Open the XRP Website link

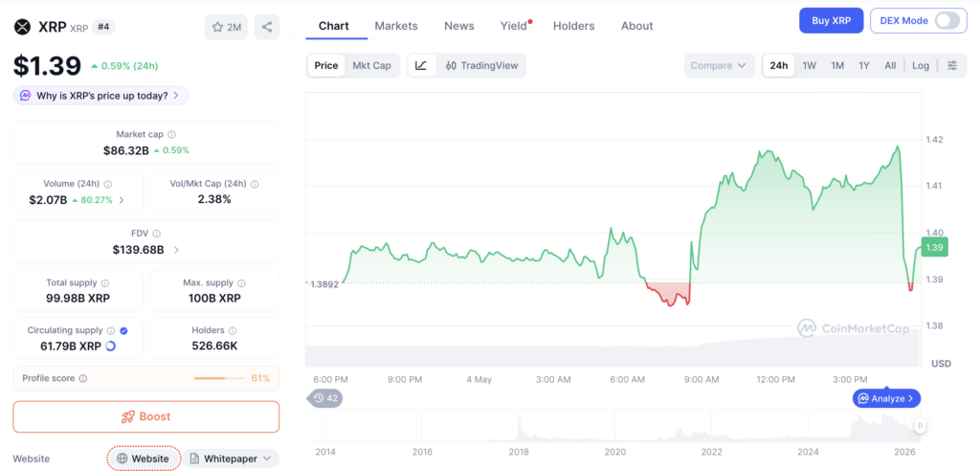click(144, 459)
